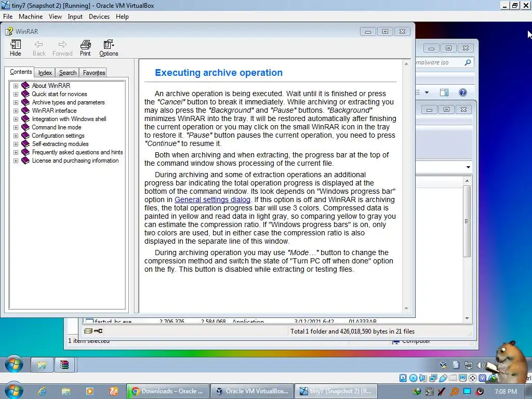Viewport: 532px width, 399px height.
Task: Switch to the Search tab in help
Action: click(x=68, y=73)
